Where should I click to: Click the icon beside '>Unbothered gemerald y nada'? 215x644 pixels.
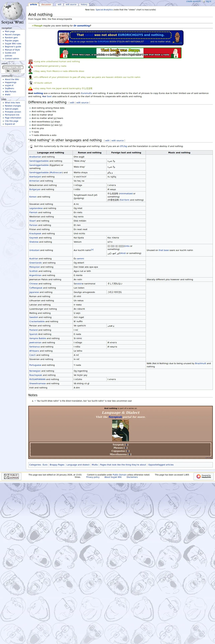(30, 66)
